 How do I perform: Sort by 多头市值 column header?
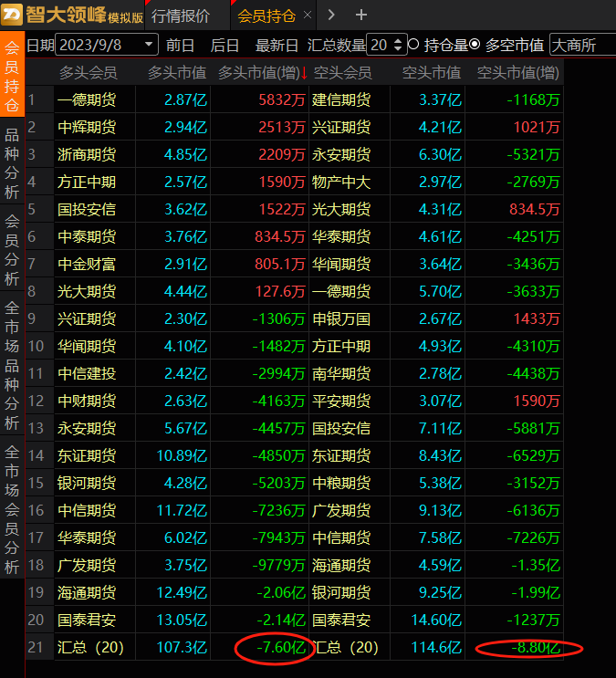click(177, 73)
